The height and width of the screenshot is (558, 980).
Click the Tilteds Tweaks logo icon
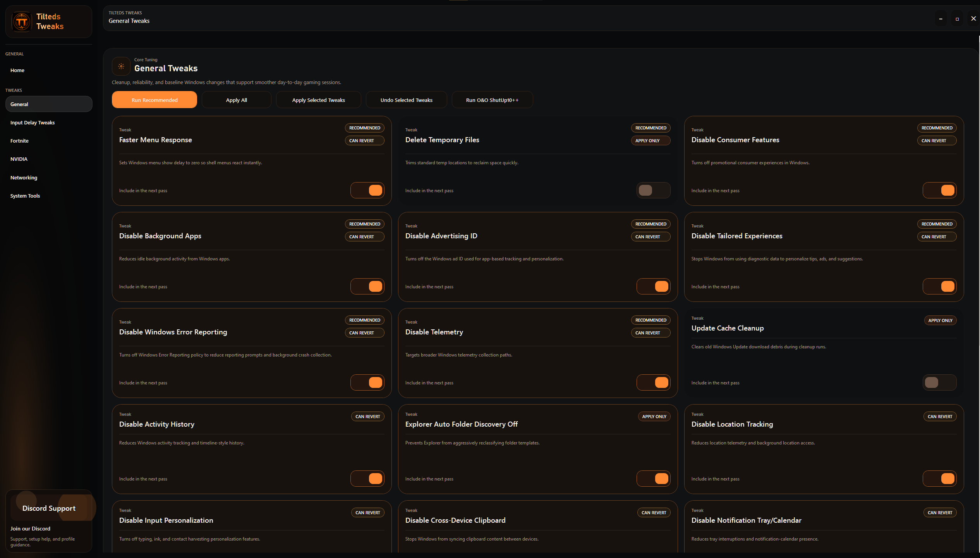pos(22,22)
